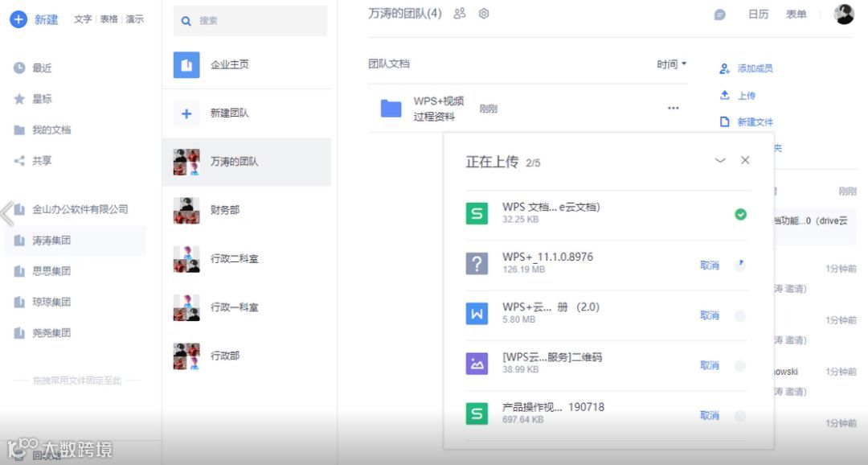Screen dimensions: 868x465
Task: Open 企业主页 entry
Action: point(247,65)
